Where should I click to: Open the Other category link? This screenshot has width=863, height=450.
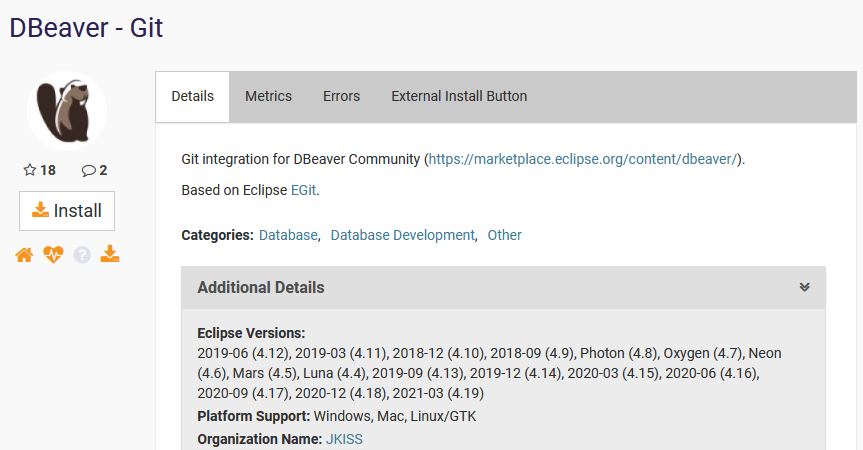pos(504,235)
